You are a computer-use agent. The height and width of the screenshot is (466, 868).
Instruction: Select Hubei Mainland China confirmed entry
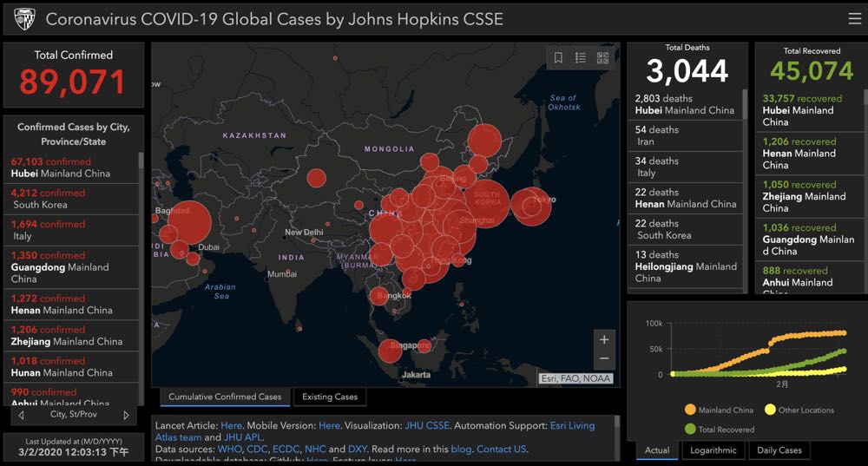click(69, 167)
